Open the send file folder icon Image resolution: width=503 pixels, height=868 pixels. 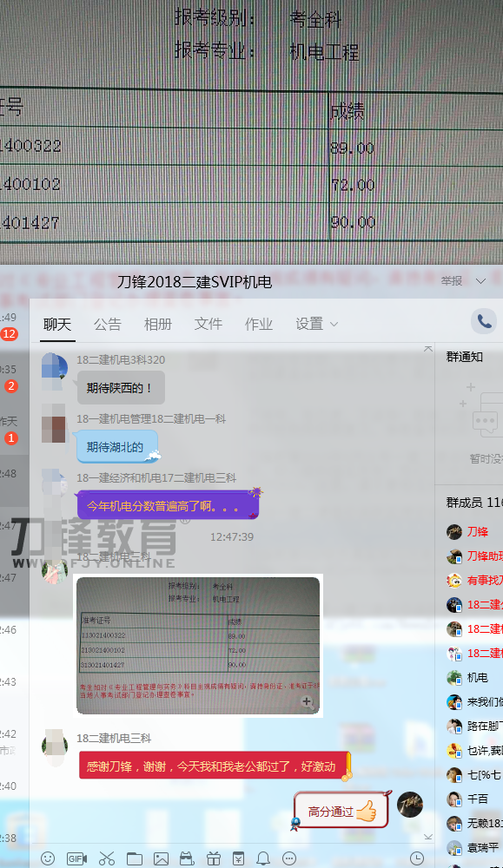[x=135, y=858]
